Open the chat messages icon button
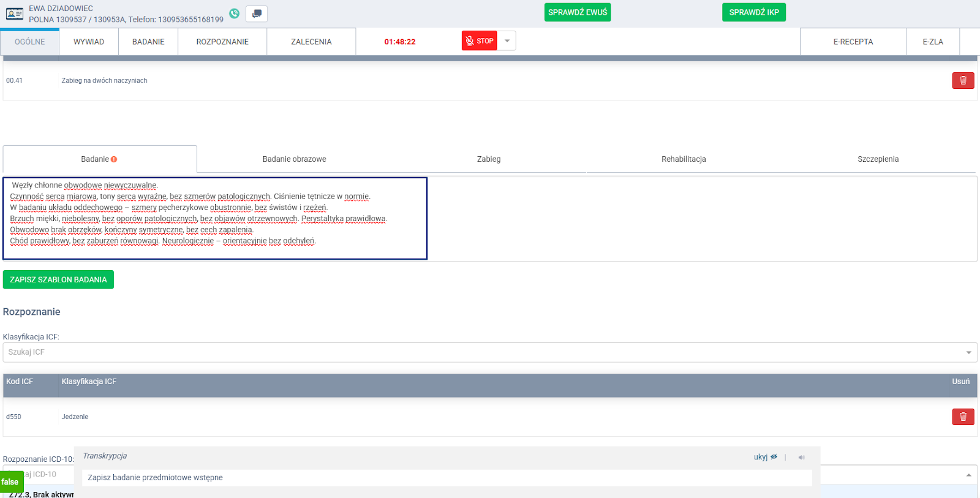This screenshot has height=498, width=980. 257,13
